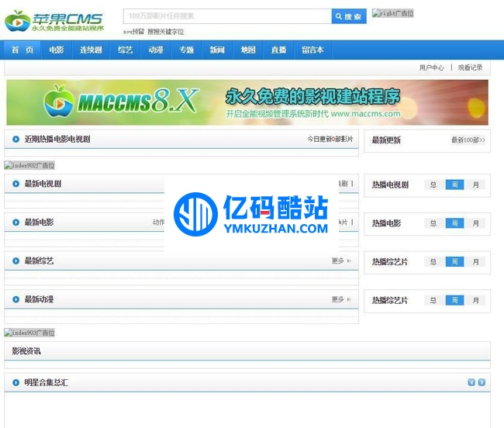Screen dimensions: 504x428
Task: Focus the movie search input field
Action: 227,16
